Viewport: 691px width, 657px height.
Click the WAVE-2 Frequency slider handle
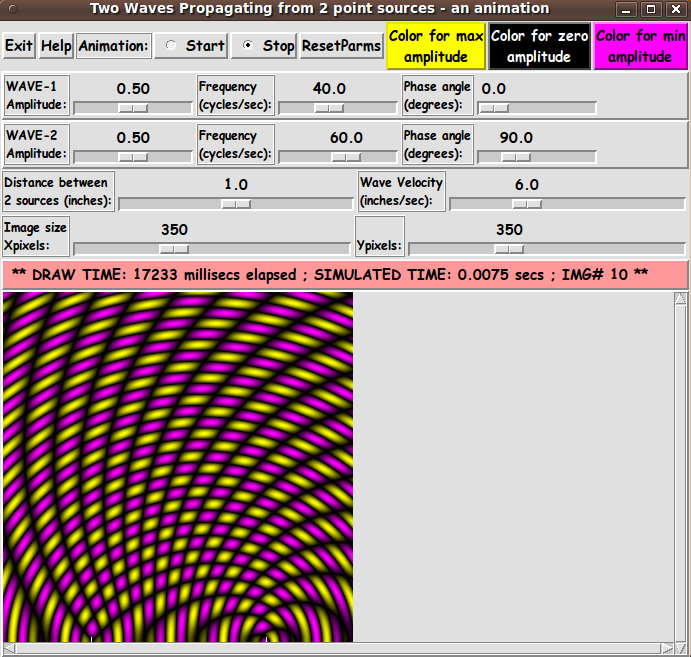[x=346, y=157]
